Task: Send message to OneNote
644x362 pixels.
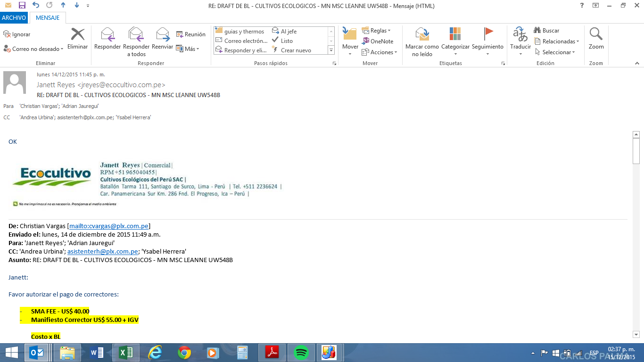Action: click(x=378, y=41)
